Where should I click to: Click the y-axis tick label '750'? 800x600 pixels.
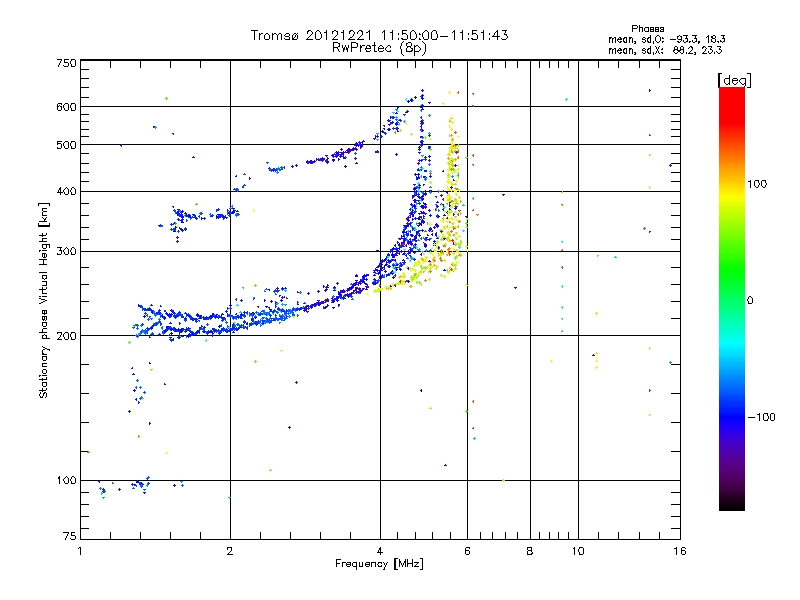[x=66, y=63]
